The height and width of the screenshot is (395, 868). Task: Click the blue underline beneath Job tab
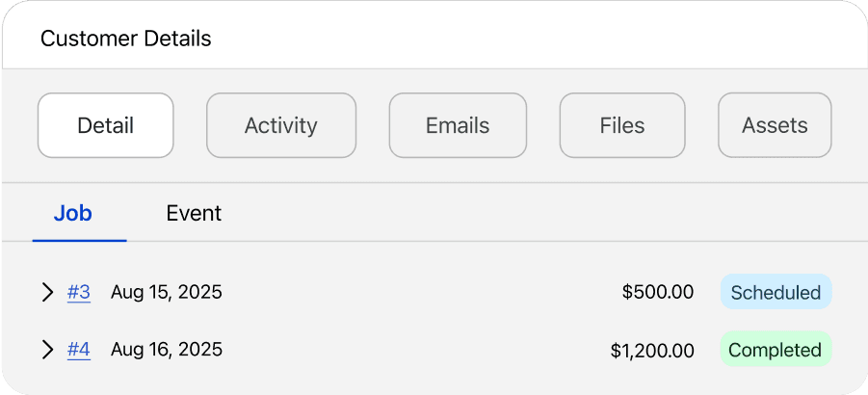tap(79, 240)
